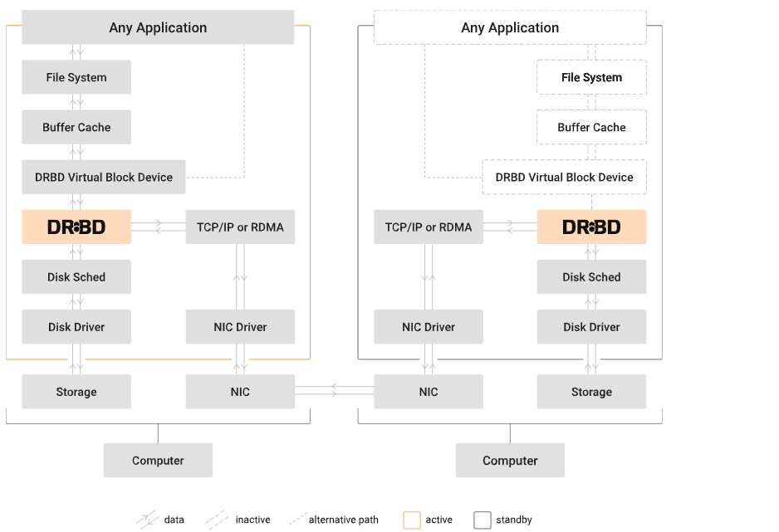Select the orange active legend swatch
The image size is (779, 532).
pyautogui.click(x=412, y=520)
